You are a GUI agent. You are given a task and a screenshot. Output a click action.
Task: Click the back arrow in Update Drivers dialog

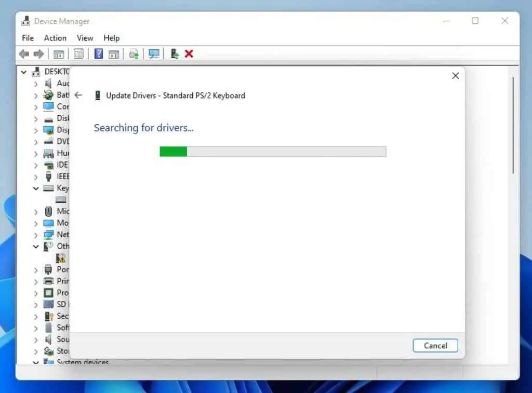coord(78,95)
